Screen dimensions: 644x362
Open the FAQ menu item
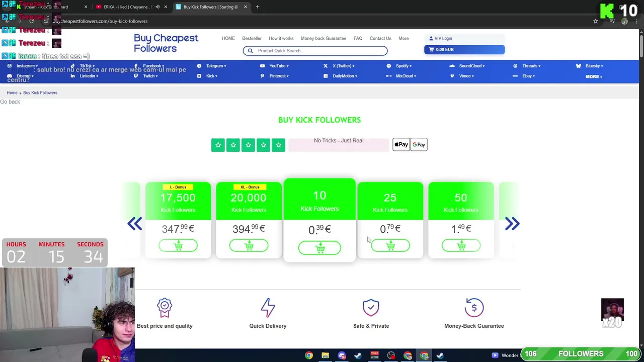point(358,38)
